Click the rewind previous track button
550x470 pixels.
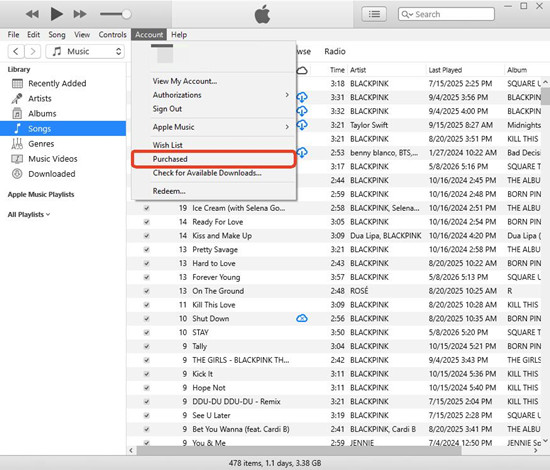(32, 14)
